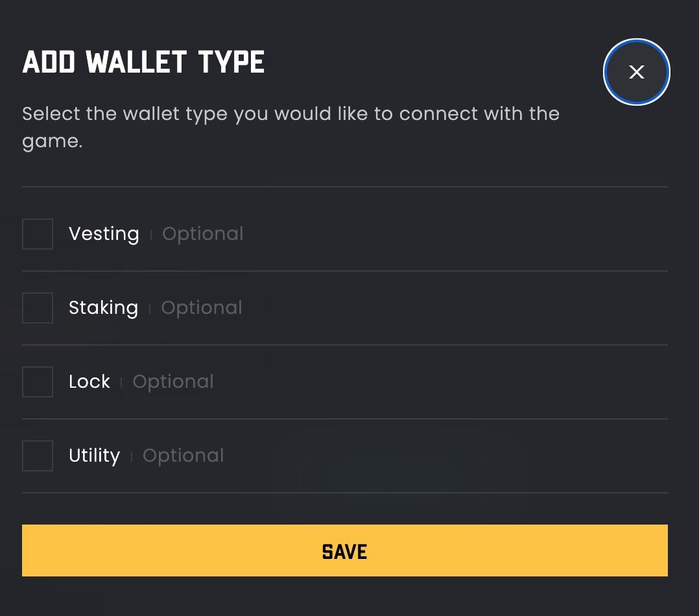The width and height of the screenshot is (699, 616).
Task: Click the Utility label text
Action: tap(94, 456)
